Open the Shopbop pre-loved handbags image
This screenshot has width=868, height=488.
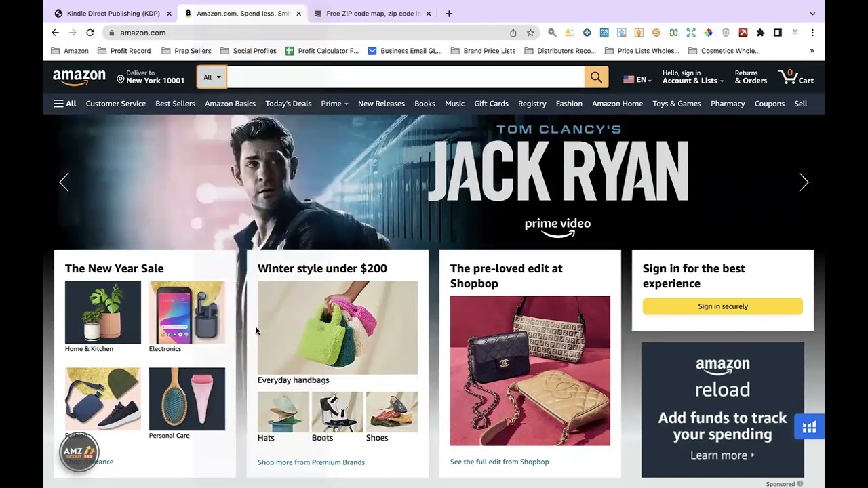tap(530, 371)
